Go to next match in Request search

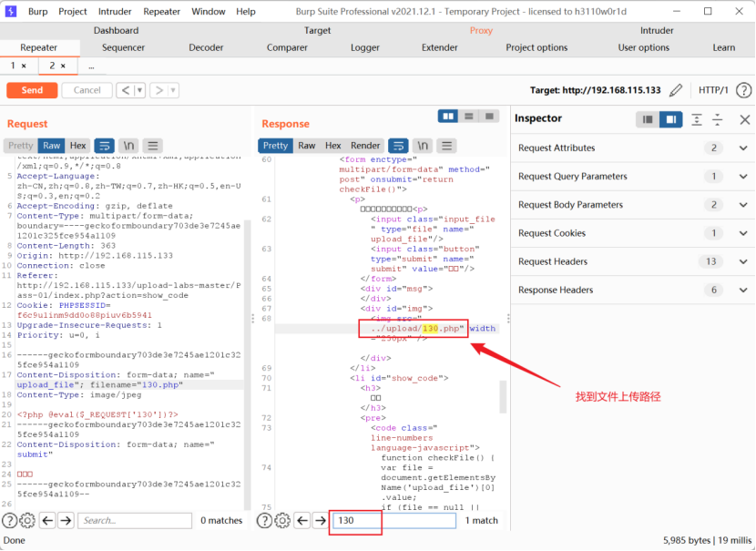click(66, 521)
